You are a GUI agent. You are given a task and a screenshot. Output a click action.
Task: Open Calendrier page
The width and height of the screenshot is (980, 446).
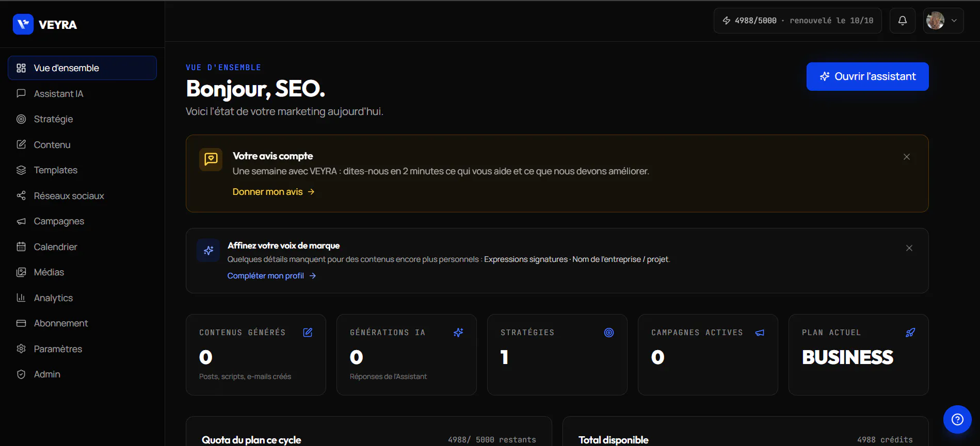click(82, 246)
